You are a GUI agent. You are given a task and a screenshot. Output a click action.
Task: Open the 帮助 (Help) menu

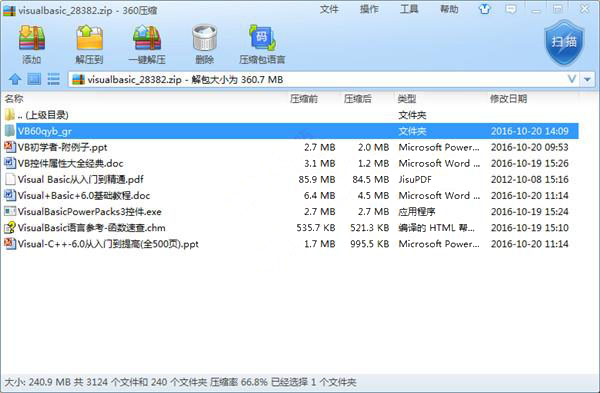click(x=449, y=9)
